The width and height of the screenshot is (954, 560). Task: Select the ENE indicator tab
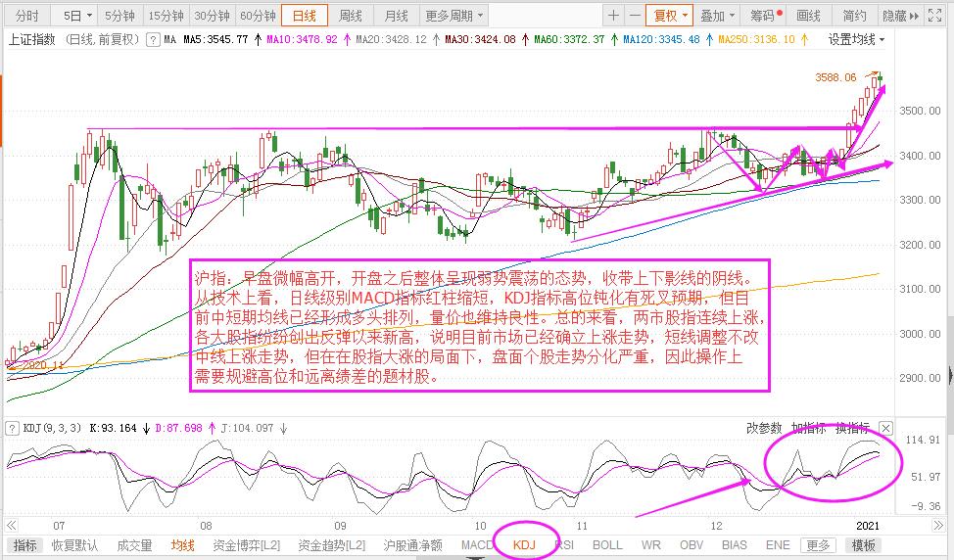(777, 545)
